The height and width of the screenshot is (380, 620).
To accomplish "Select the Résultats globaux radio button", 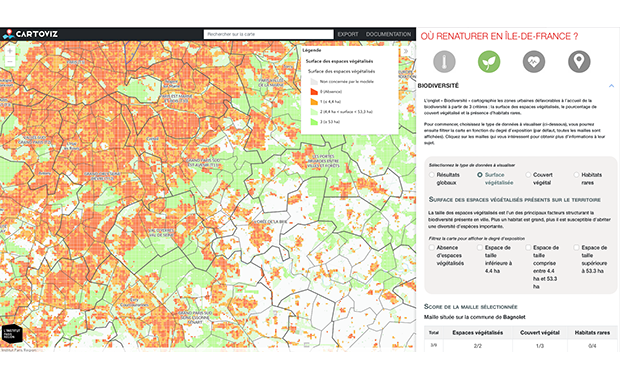I will pyautogui.click(x=432, y=175).
